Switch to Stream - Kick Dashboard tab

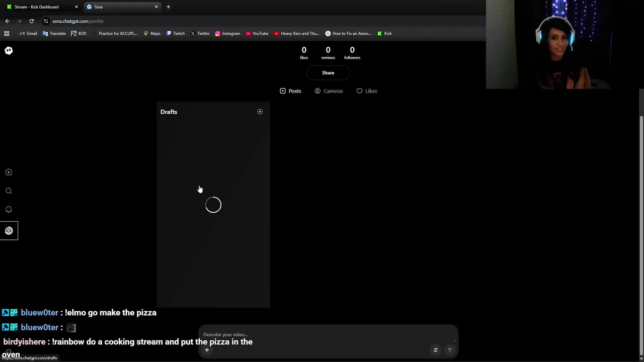coord(42,7)
